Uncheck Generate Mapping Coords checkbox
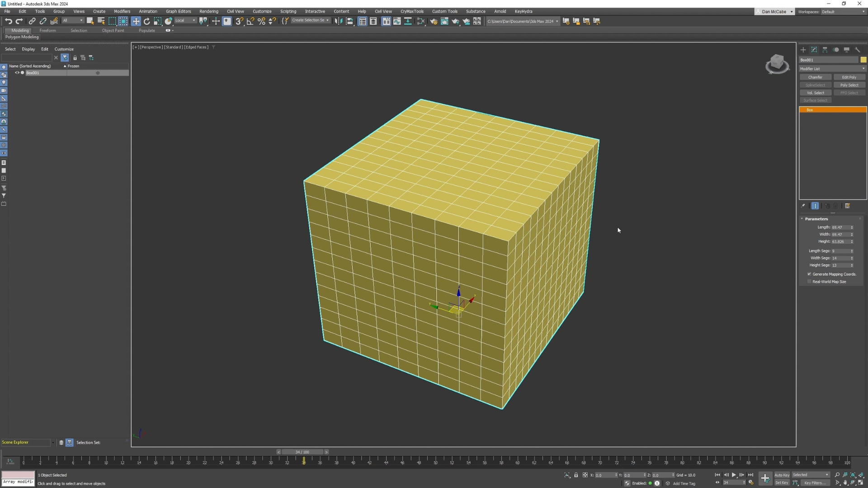This screenshot has width=868, height=488. (809, 274)
